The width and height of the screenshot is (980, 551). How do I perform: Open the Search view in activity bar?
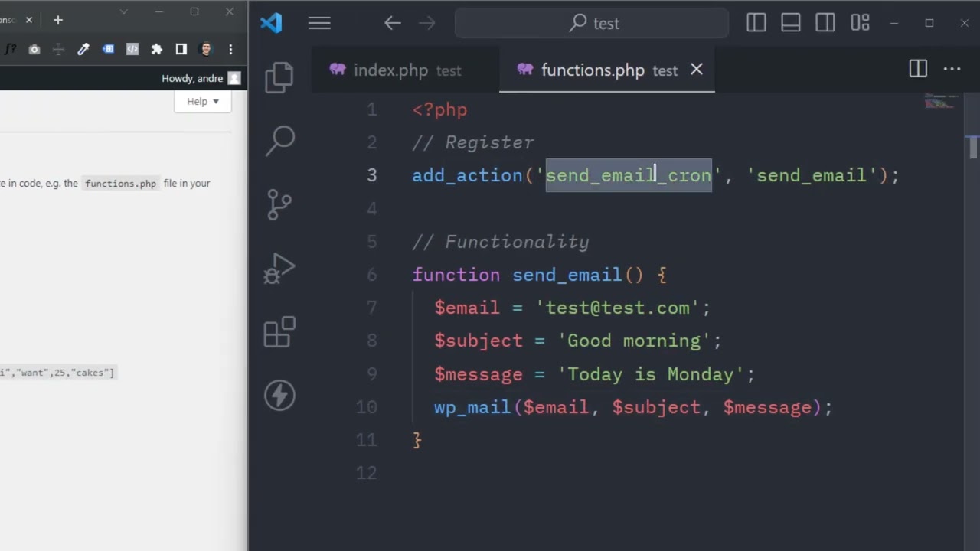click(x=279, y=141)
